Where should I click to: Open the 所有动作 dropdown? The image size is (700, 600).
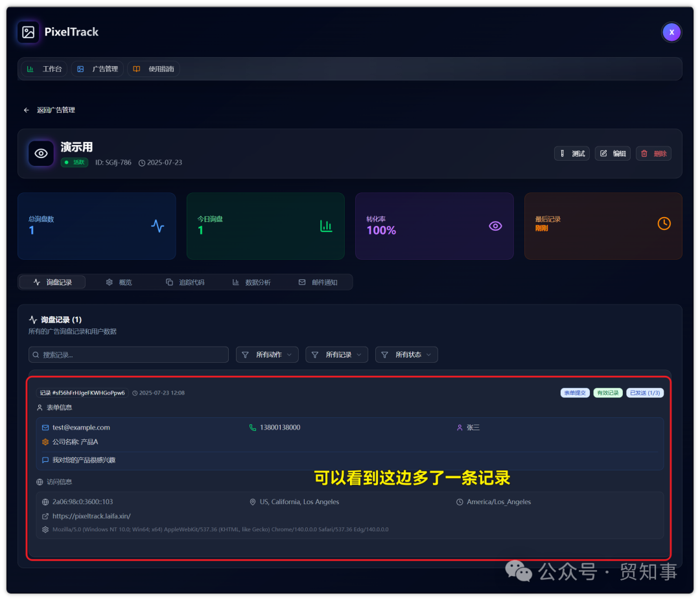pyautogui.click(x=266, y=354)
